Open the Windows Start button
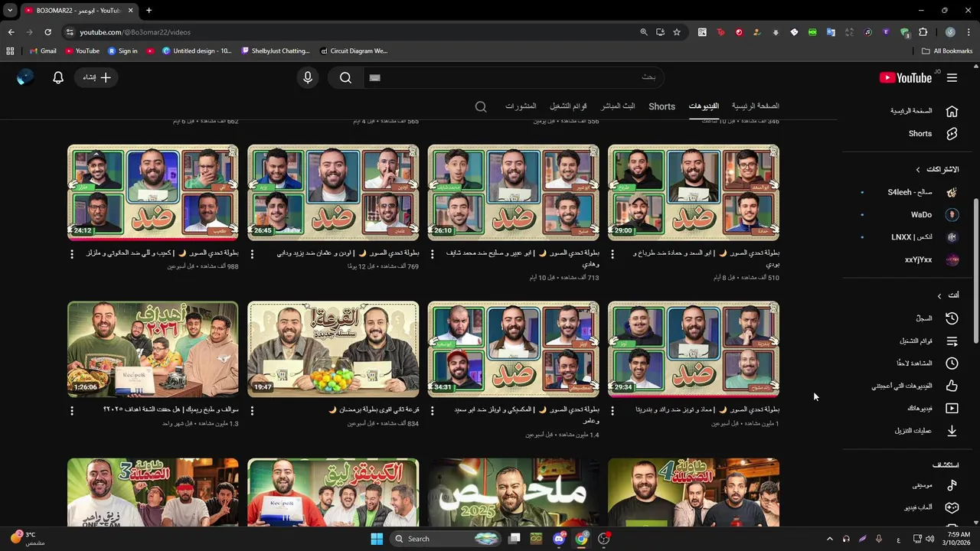The image size is (980, 551). [377, 539]
